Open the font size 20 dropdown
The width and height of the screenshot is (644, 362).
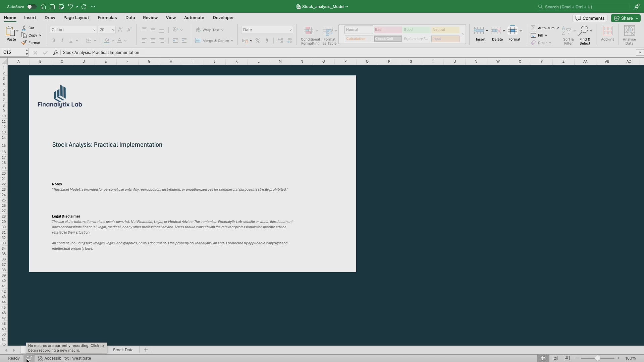tap(113, 30)
